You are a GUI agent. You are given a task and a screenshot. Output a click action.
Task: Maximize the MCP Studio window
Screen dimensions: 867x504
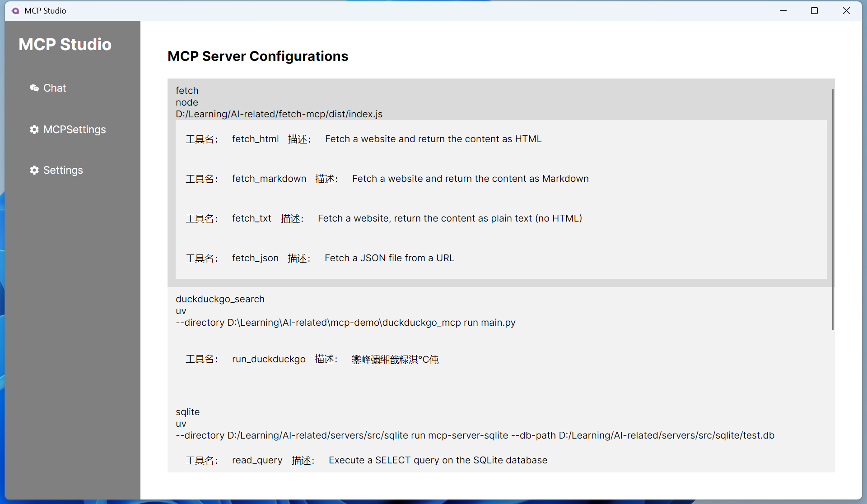(814, 10)
